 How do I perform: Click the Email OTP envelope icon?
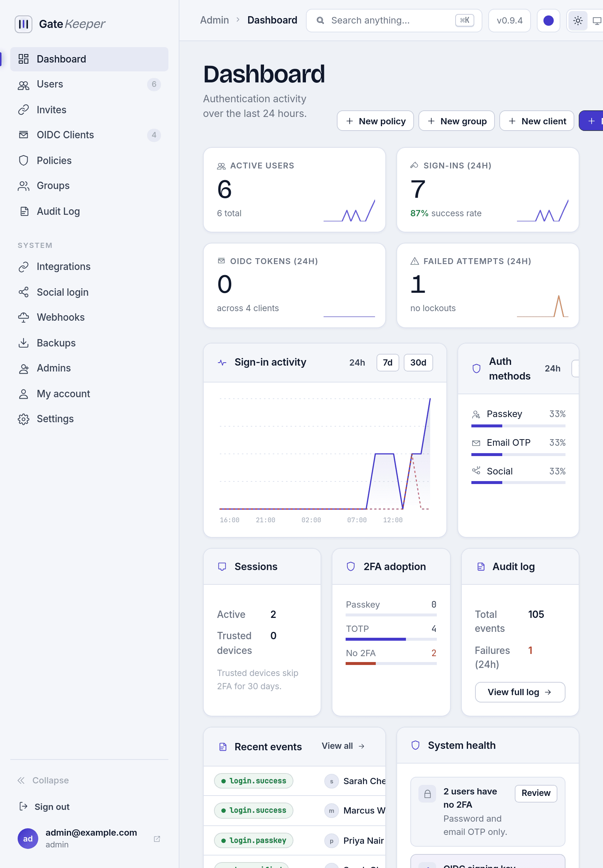(x=476, y=443)
